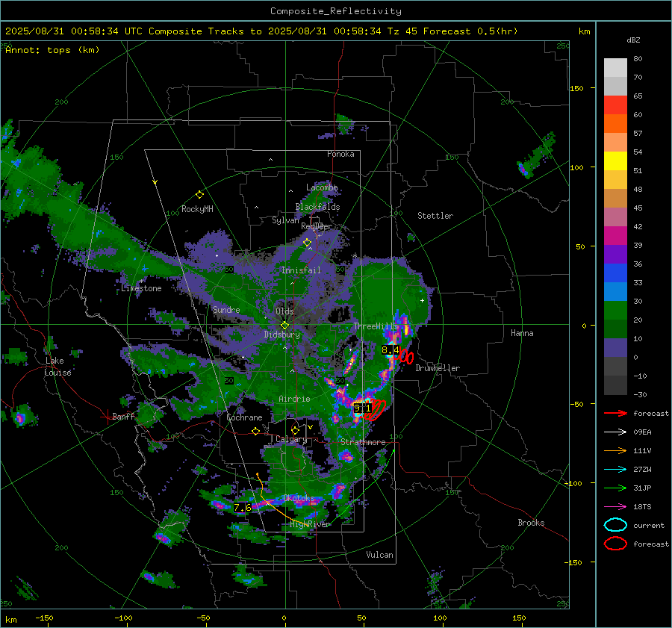Click the 9.1 storm top label

point(362,408)
